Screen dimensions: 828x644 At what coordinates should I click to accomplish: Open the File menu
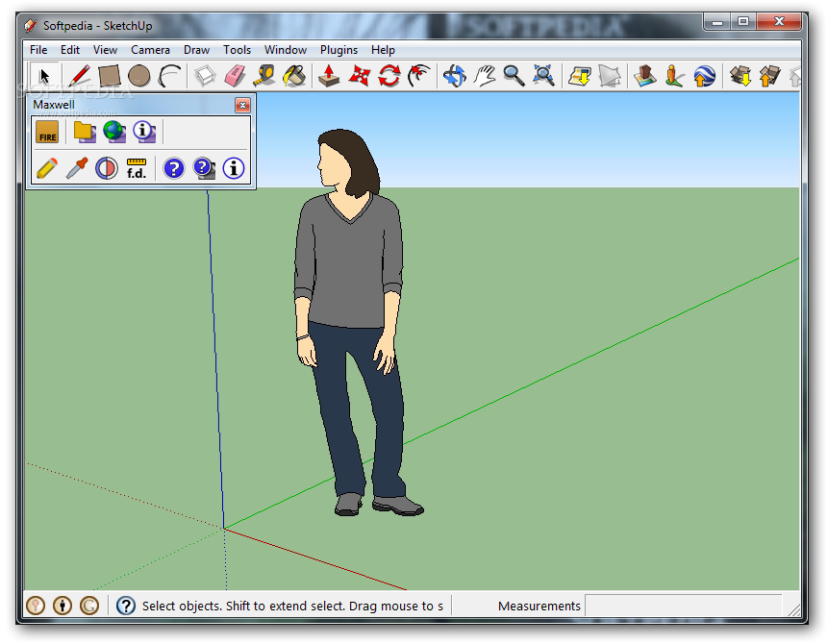(38, 50)
